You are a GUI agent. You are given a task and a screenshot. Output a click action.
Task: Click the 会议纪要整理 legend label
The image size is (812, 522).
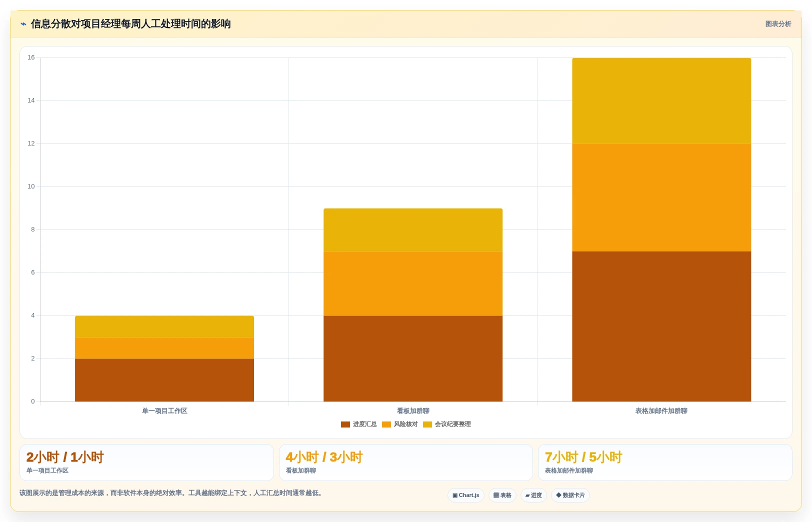pyautogui.click(x=452, y=424)
